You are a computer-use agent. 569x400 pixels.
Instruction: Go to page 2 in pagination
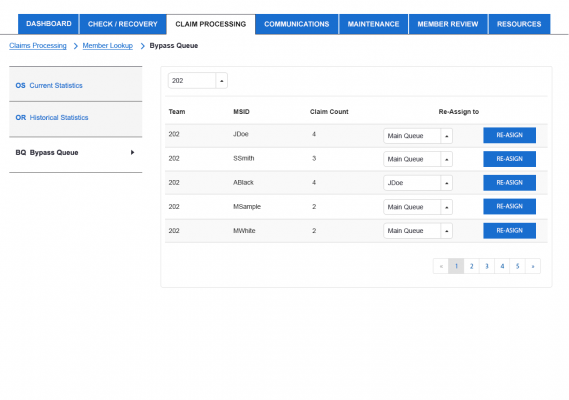pos(471,266)
